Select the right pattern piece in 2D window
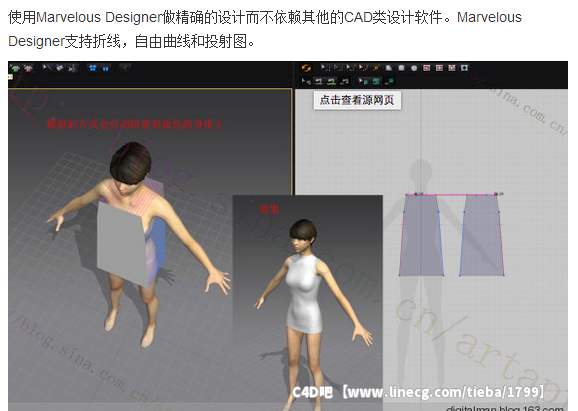This screenshot has width=578, height=411. tap(482, 235)
